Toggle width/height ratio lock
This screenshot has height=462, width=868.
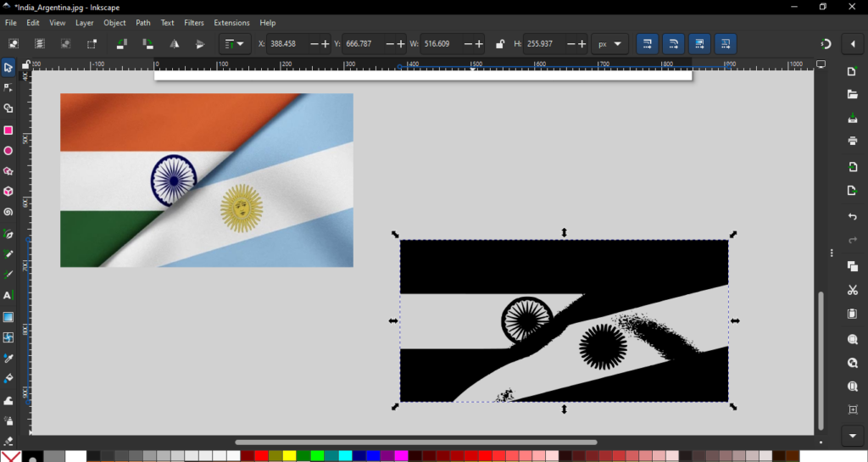(x=499, y=44)
